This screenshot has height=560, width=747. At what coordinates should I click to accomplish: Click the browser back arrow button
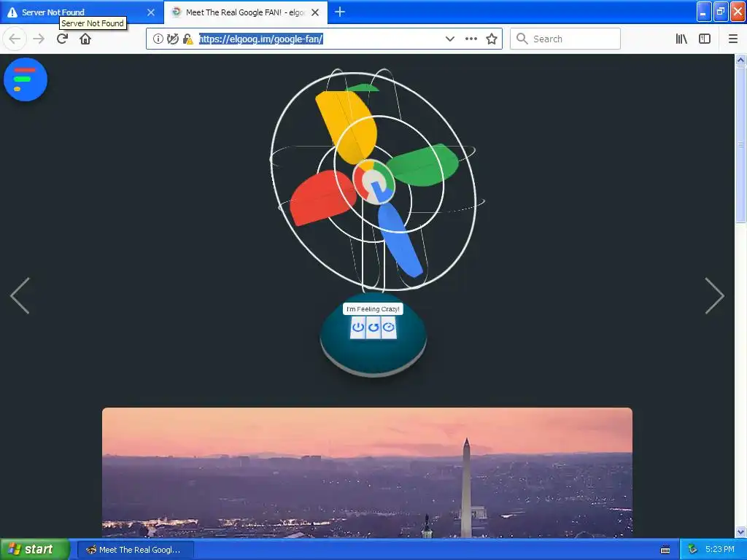(x=15, y=39)
